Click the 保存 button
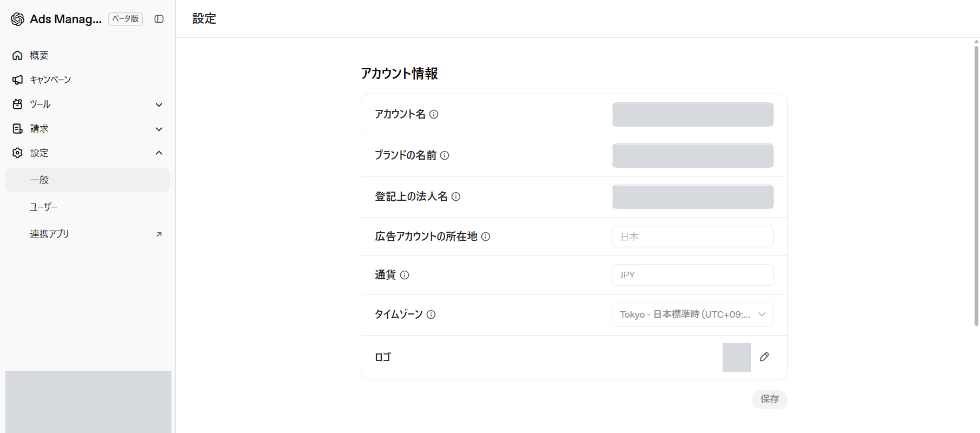The image size is (980, 433). pyautogui.click(x=769, y=399)
